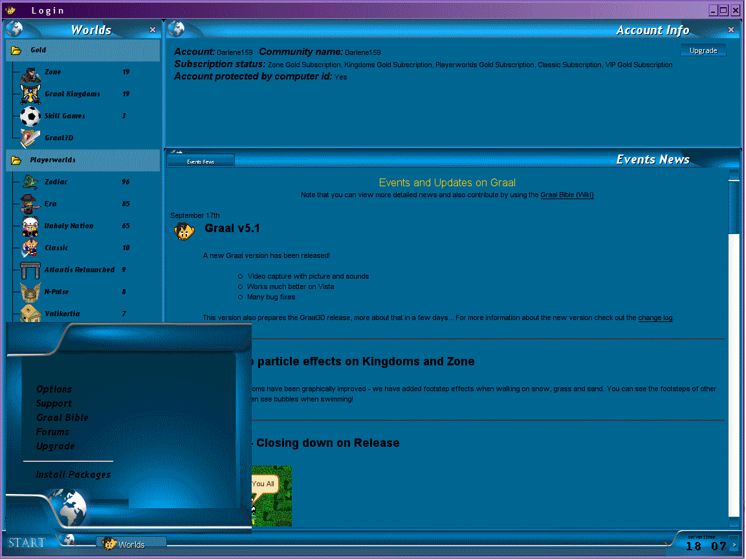This screenshot has width=746, height=560.
Task: Click the Login title bar app icon
Action: point(10,10)
